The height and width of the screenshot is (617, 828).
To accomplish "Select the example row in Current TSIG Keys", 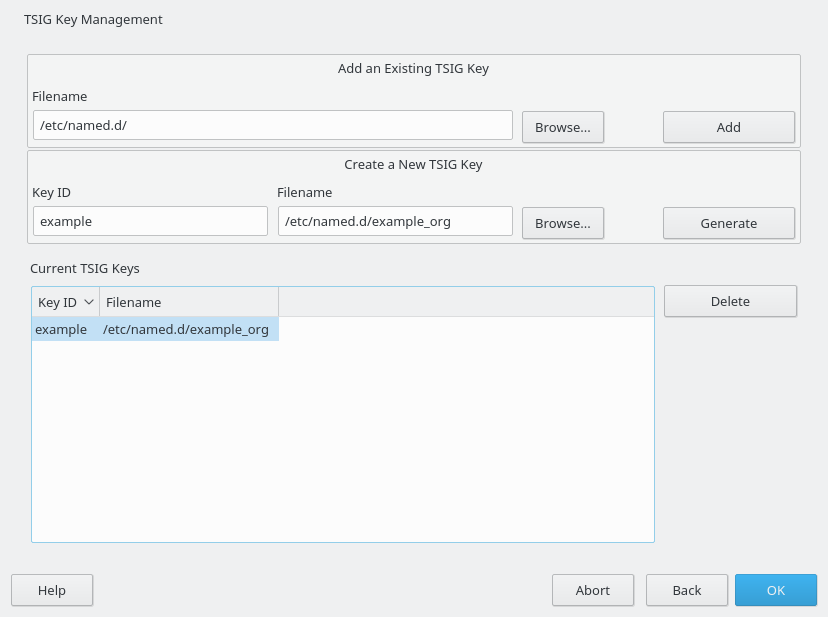I will pos(155,329).
